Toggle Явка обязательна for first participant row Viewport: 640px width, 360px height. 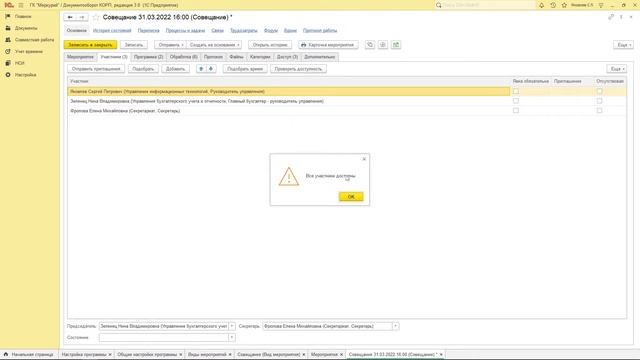(516, 91)
